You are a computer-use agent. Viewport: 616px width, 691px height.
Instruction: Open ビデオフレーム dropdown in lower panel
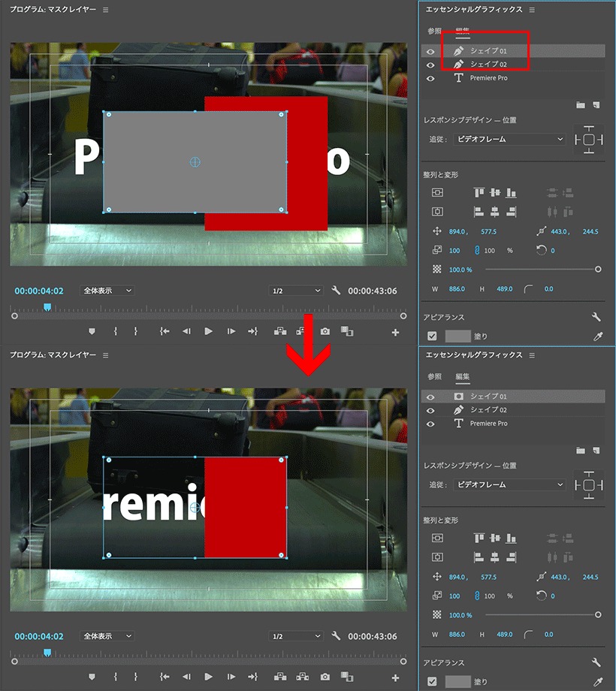(x=510, y=484)
